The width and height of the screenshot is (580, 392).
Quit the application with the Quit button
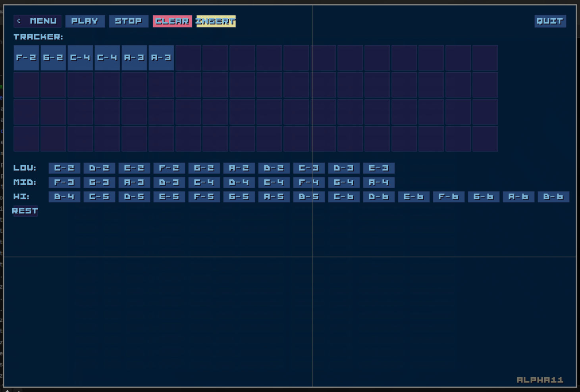point(550,21)
